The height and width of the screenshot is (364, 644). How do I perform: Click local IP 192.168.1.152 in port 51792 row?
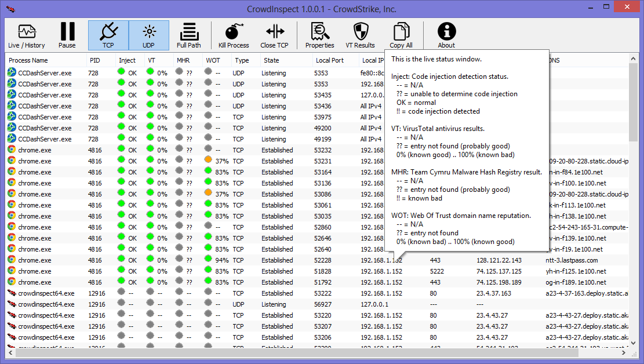381,282
